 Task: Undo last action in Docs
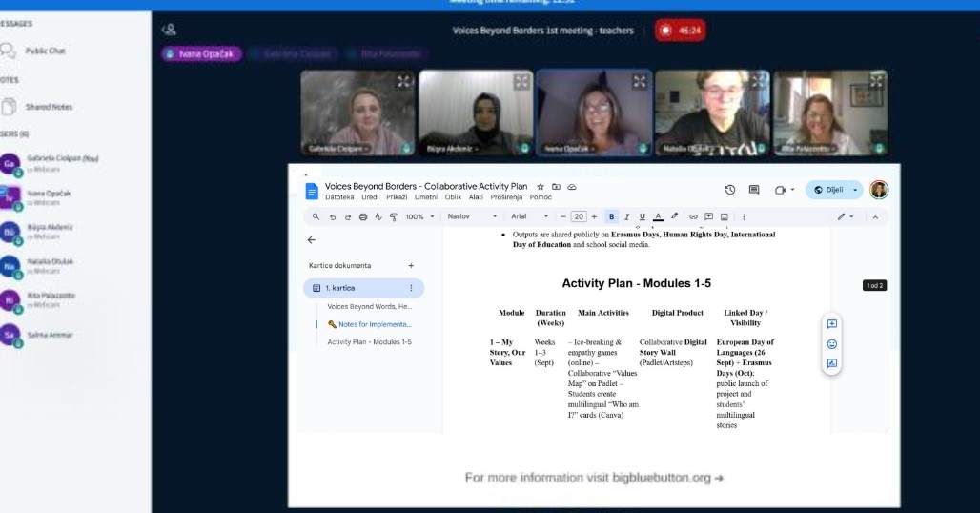333,216
